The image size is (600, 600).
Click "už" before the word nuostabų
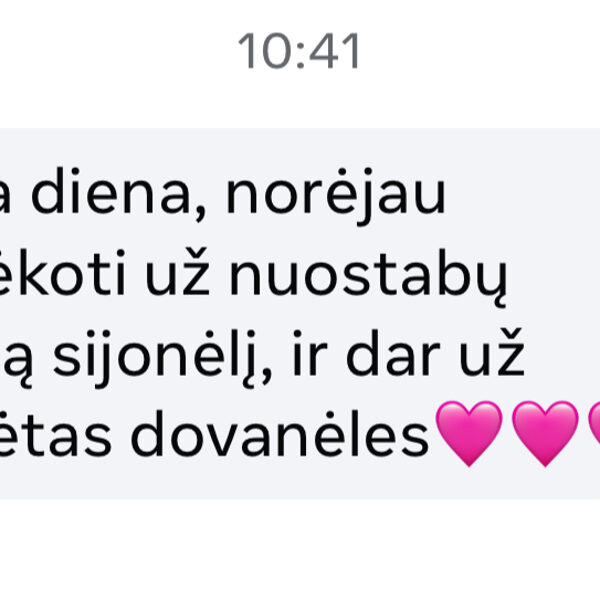click(x=178, y=272)
